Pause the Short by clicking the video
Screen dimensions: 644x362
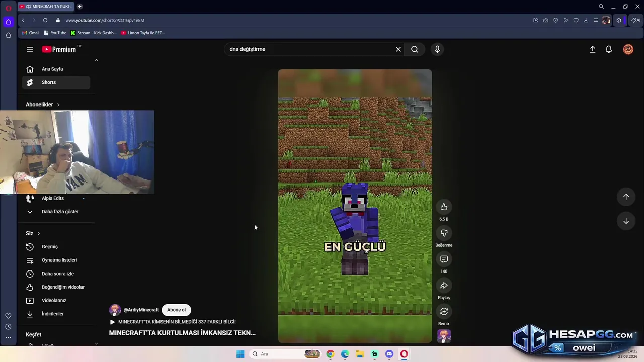tap(355, 206)
